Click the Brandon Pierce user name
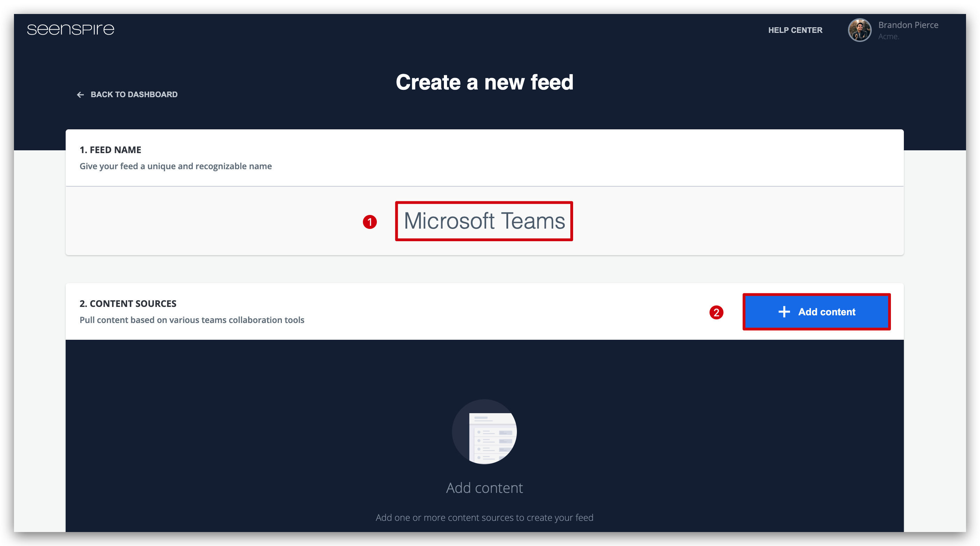The image size is (980, 546). pos(908,25)
